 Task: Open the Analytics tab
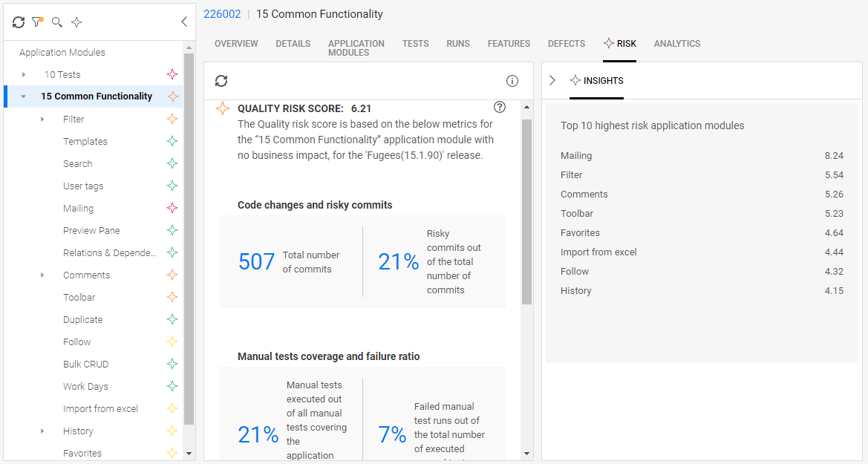676,44
